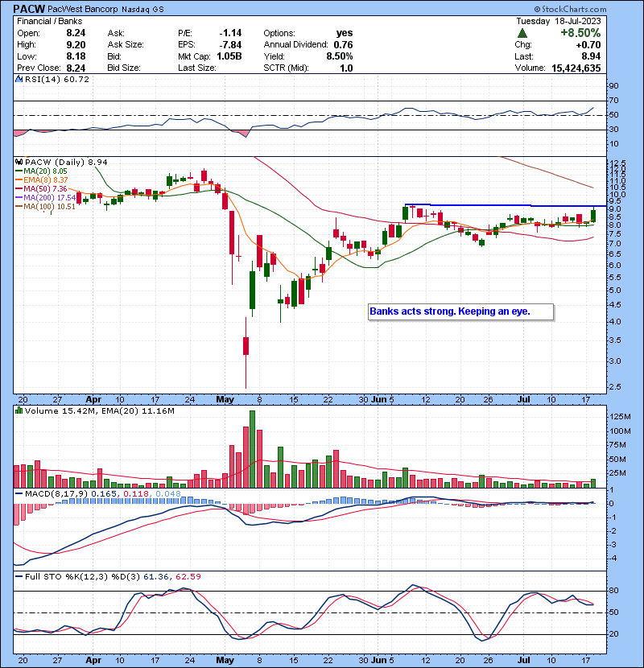Viewport: 644px width, 668px height.
Task: Click the PACW (Daily) 8.94 chart label
Action: 66,163
